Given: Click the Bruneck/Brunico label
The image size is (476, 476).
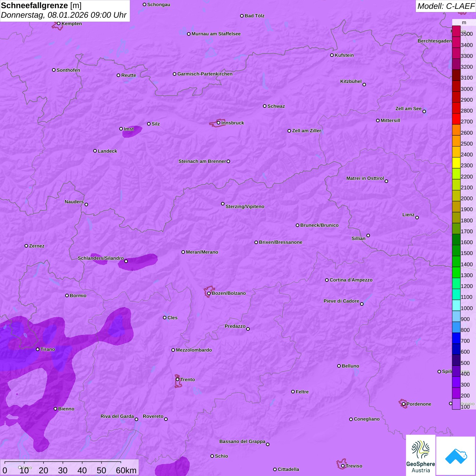Looking at the screenshot, I should pyautogui.click(x=319, y=225).
